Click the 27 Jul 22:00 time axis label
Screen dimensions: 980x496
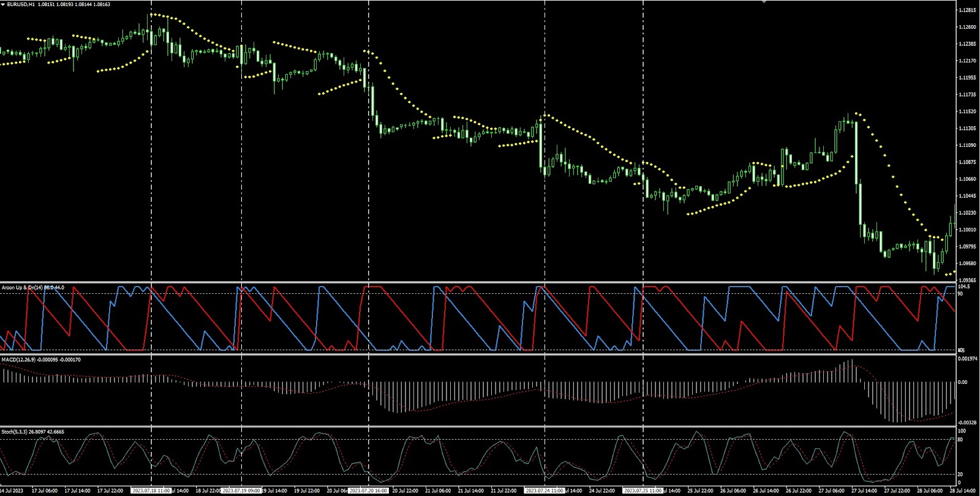tap(896, 490)
